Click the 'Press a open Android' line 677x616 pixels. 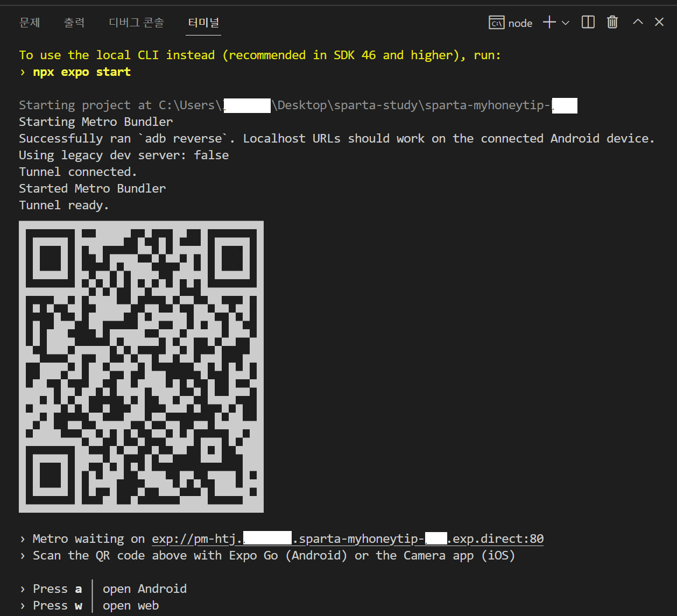click(x=103, y=589)
